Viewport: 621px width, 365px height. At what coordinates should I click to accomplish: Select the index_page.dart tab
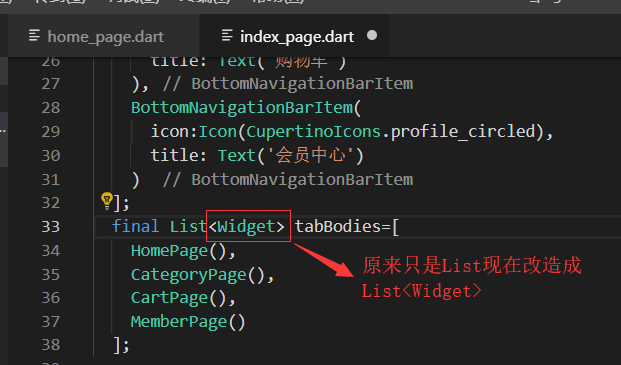point(294,36)
